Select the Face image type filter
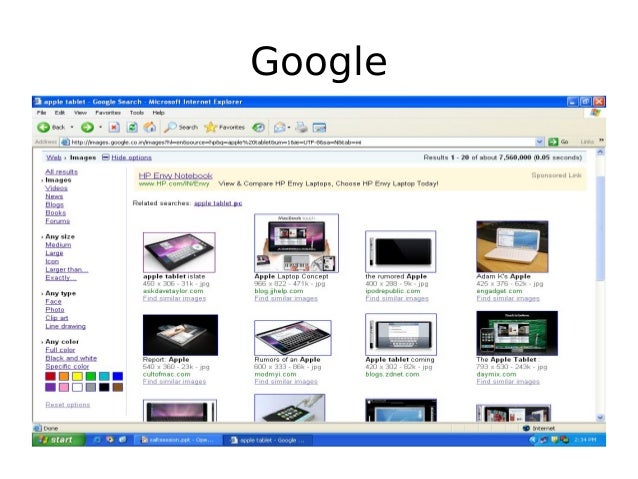Image resolution: width=638 pixels, height=479 pixels. point(53,302)
